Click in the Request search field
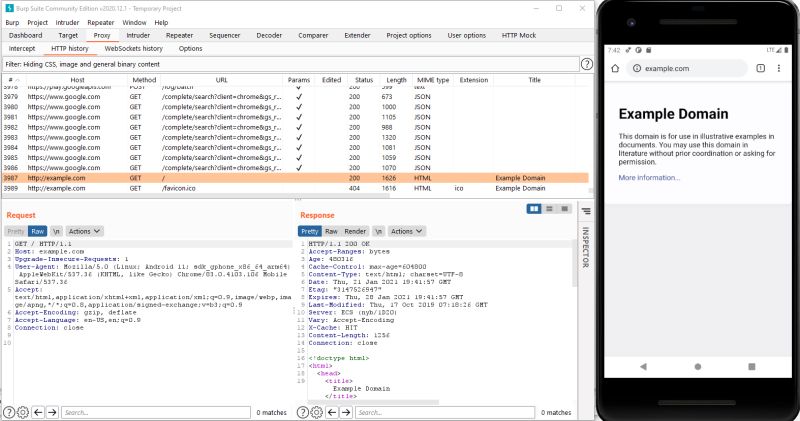The image size is (800, 421). coord(156,412)
